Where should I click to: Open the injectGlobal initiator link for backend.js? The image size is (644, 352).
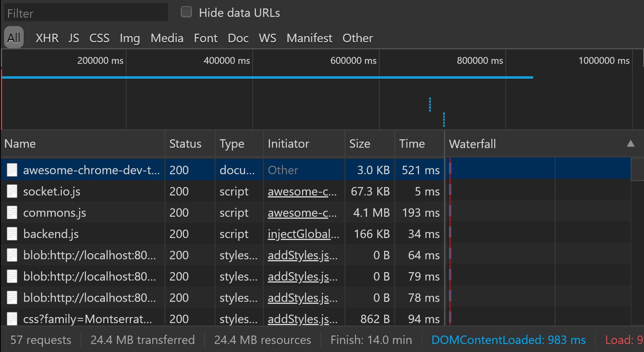(x=303, y=234)
